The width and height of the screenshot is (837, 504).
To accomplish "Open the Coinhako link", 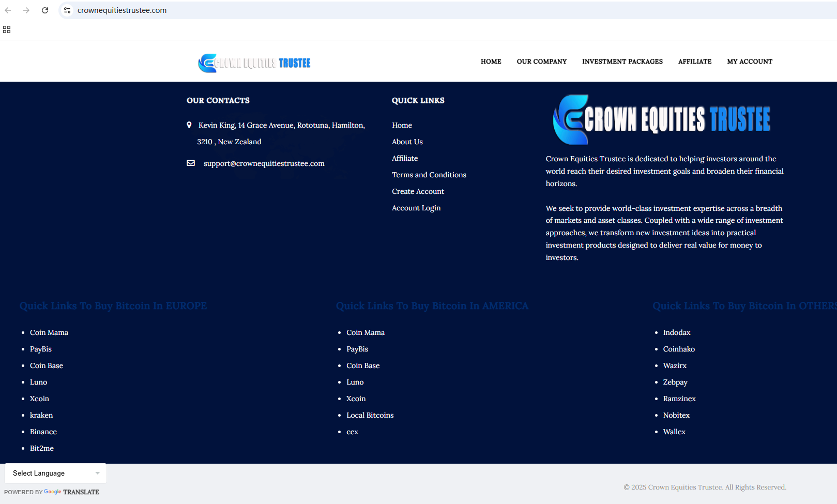I will coord(679,349).
